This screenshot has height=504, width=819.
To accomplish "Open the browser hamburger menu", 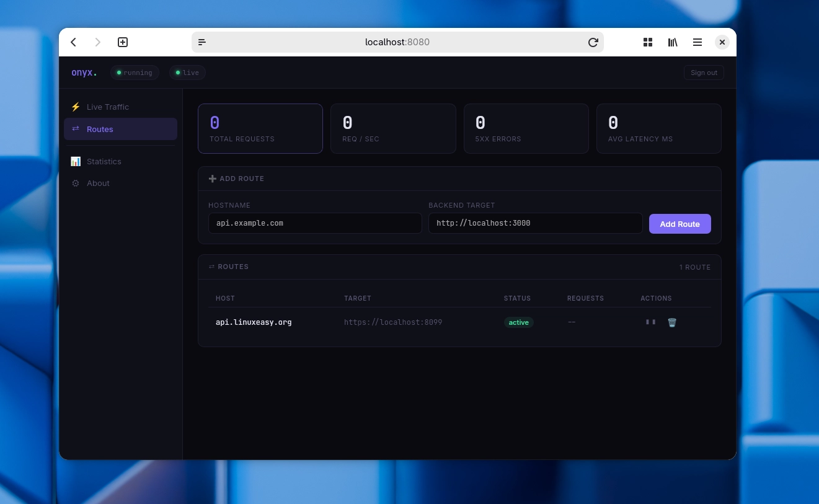I will coord(697,42).
